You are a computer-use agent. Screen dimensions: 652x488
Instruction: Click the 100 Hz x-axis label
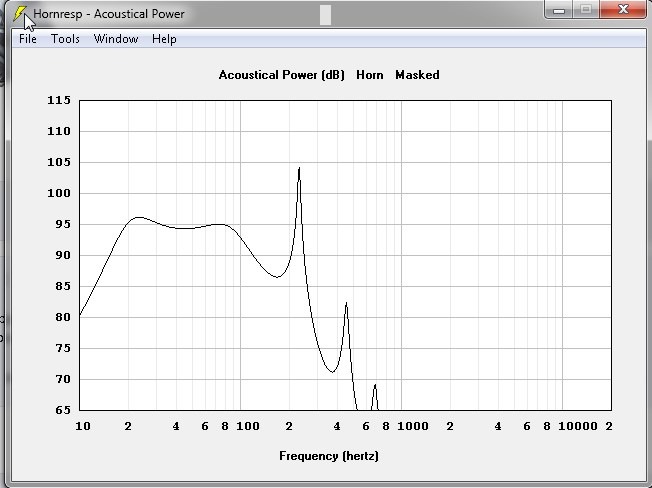[x=248, y=426]
